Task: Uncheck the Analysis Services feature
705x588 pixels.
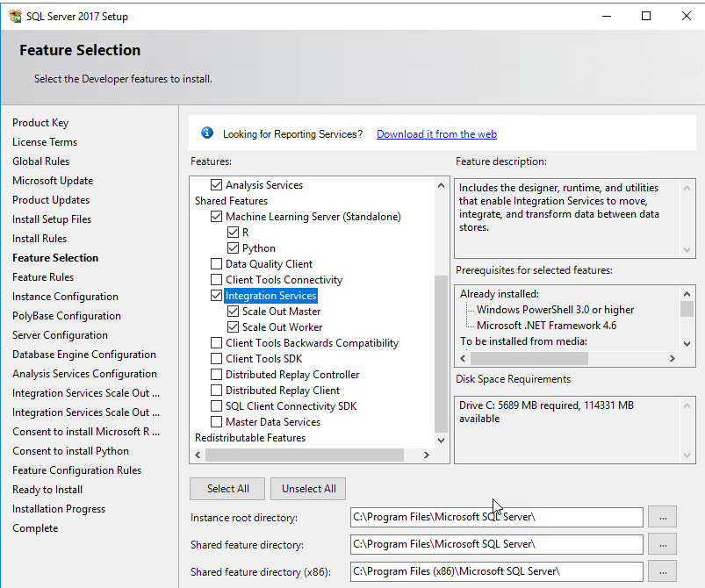Action: pos(217,184)
